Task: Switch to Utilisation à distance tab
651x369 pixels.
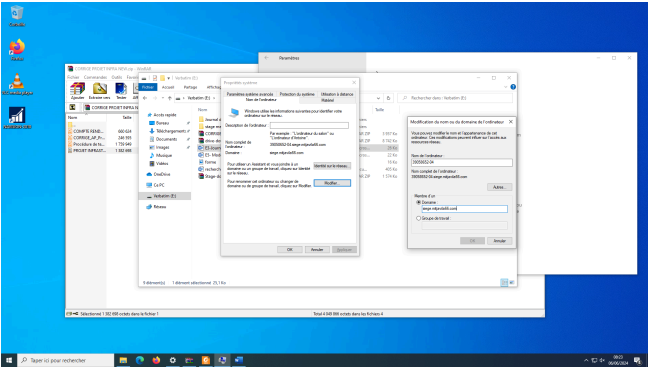Action: (337, 94)
